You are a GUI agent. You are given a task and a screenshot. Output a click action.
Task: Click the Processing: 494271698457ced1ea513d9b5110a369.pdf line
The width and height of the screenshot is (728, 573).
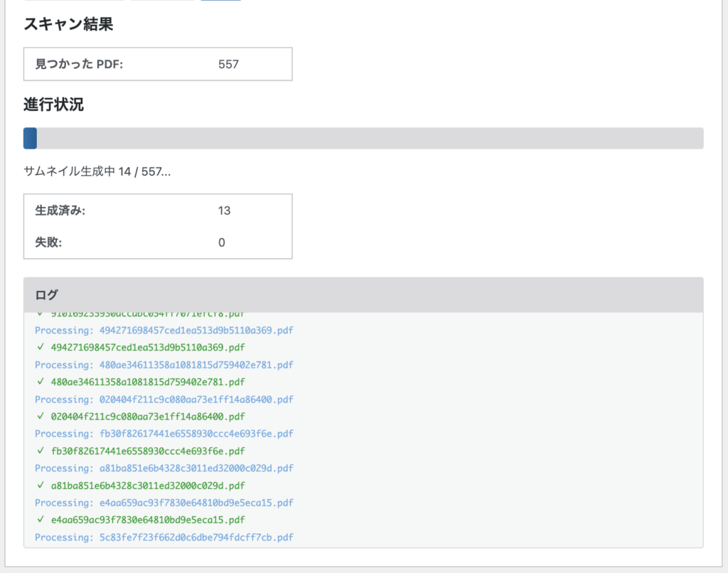[164, 330]
